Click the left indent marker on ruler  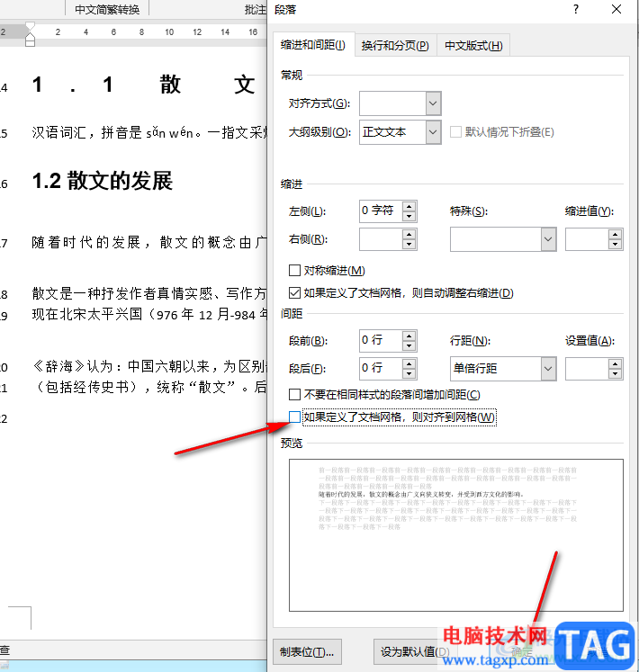(x=30, y=42)
